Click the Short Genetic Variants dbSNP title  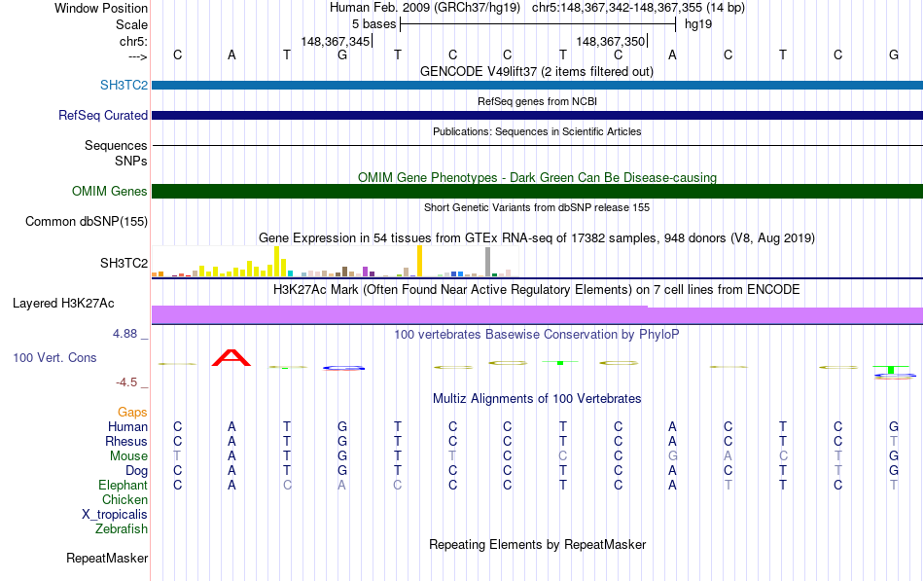tap(537, 207)
